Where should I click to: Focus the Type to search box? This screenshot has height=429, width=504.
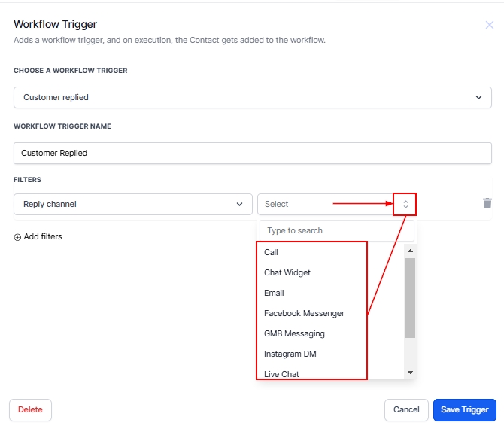(x=337, y=231)
